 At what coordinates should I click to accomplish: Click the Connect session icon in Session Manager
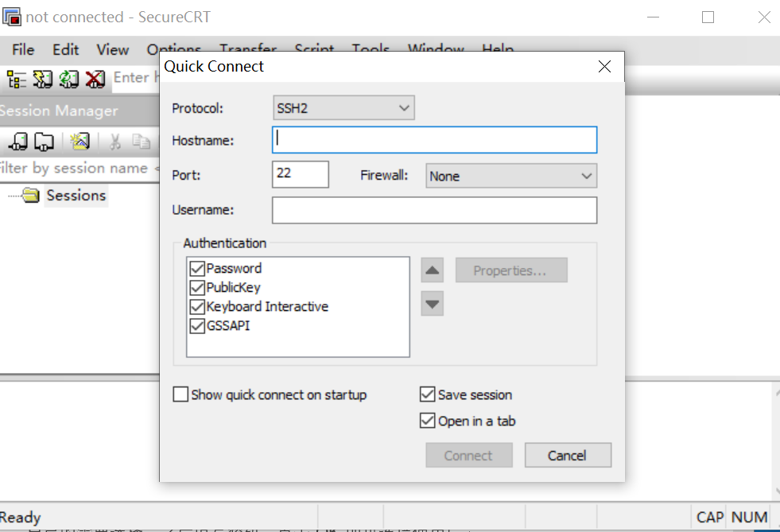pos(18,142)
